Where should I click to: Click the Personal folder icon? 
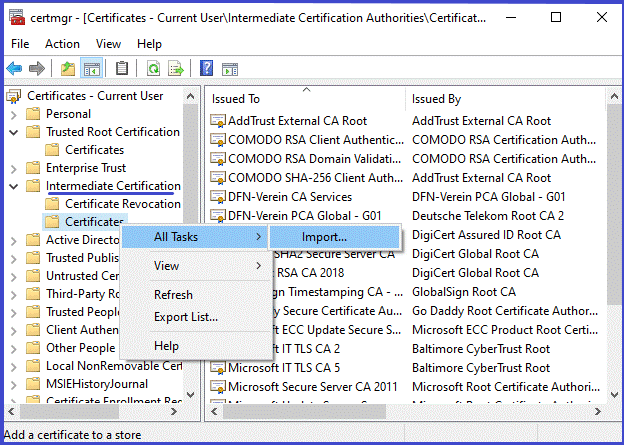tap(33, 114)
